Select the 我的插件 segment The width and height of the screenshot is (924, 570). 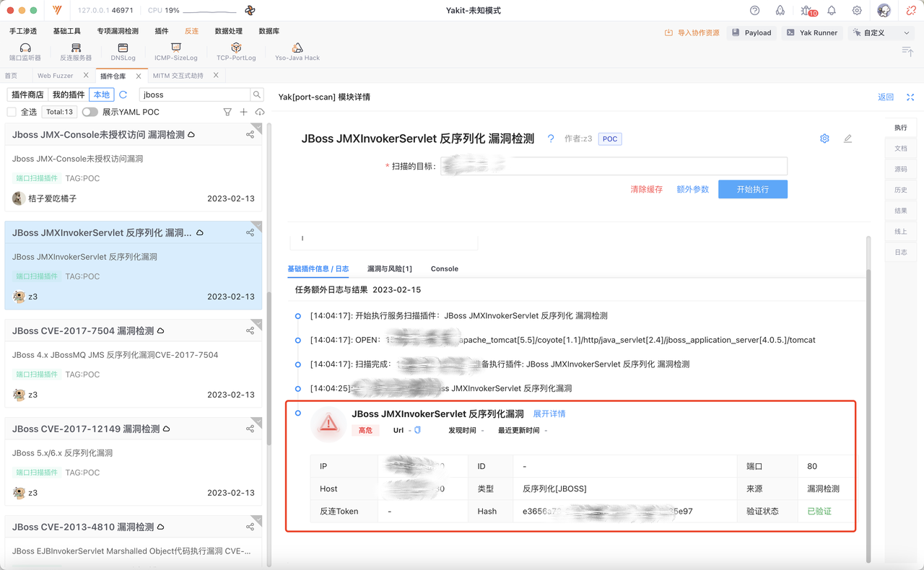(69, 95)
